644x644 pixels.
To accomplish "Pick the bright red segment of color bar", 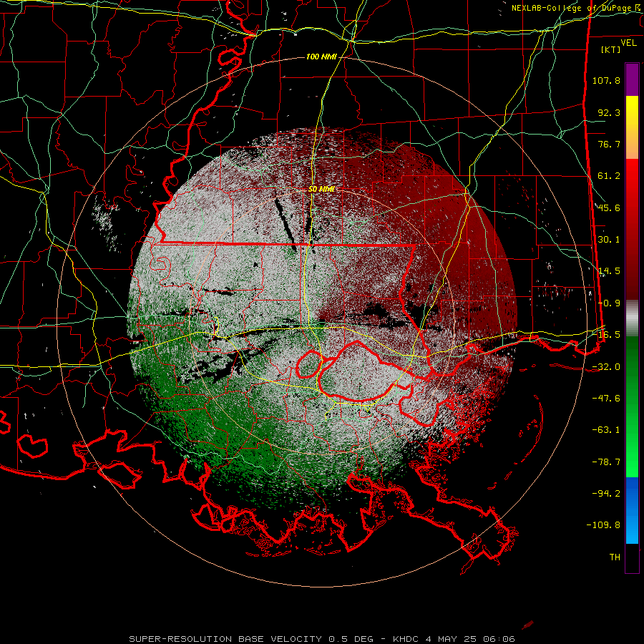I will click(632, 181).
